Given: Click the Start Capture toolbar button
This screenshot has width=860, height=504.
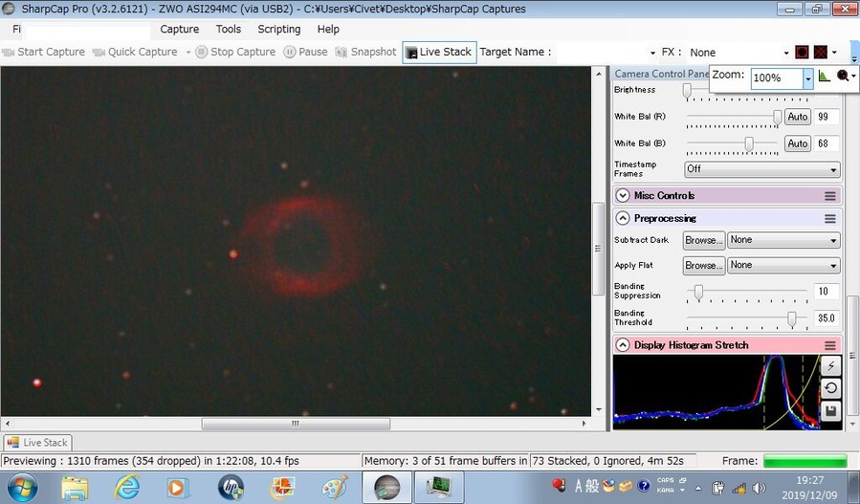Looking at the screenshot, I should click(44, 52).
